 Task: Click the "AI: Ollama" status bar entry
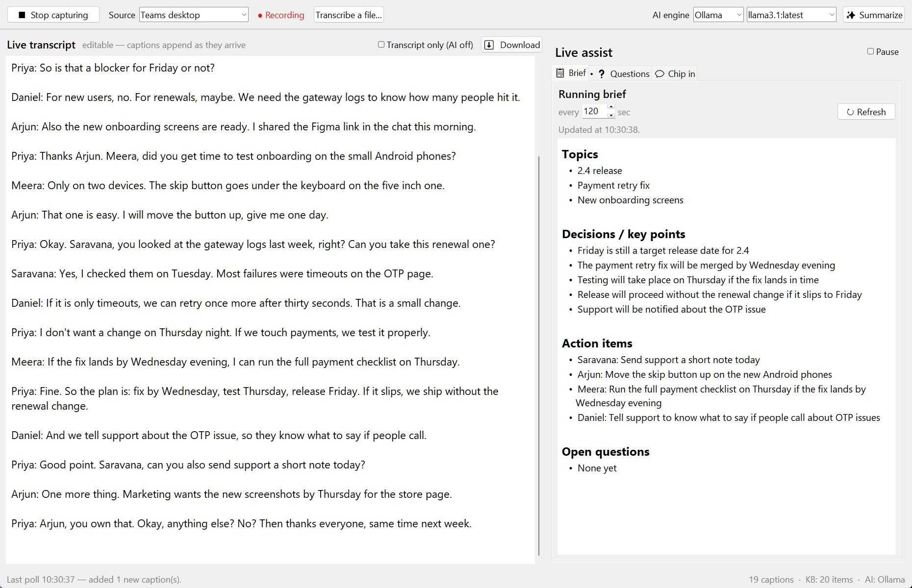885,580
